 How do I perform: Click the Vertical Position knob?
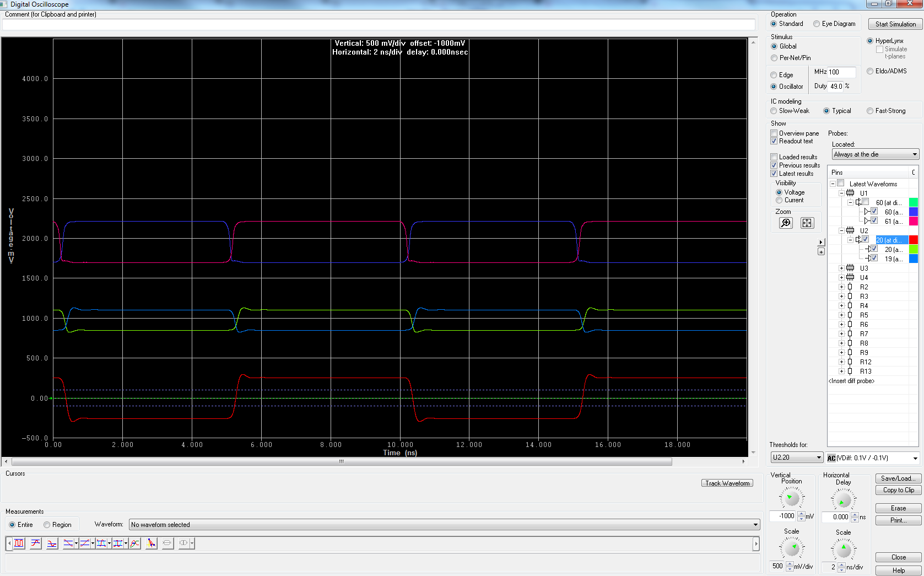791,498
